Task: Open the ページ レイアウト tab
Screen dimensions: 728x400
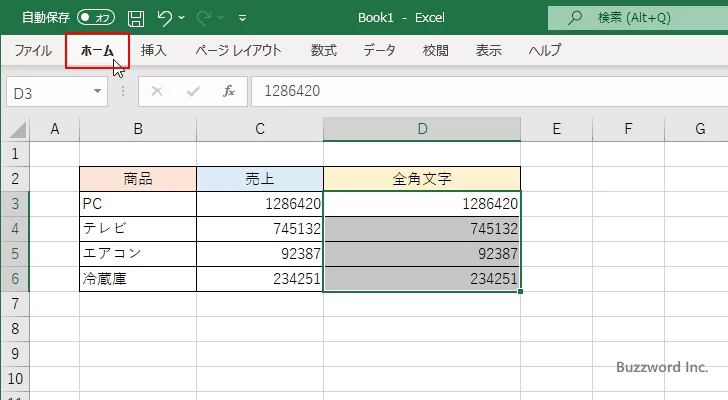Action: coord(238,50)
